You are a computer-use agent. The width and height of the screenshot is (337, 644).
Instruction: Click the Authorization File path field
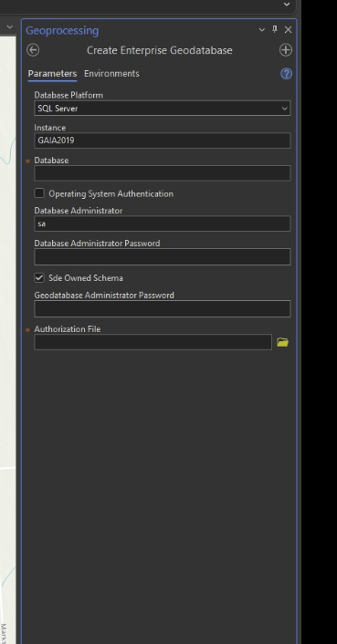153,342
